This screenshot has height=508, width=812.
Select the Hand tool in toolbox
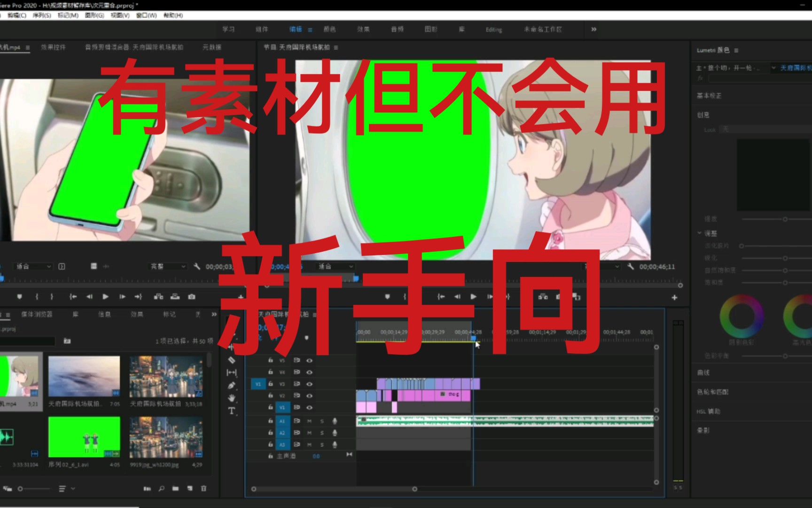point(232,398)
